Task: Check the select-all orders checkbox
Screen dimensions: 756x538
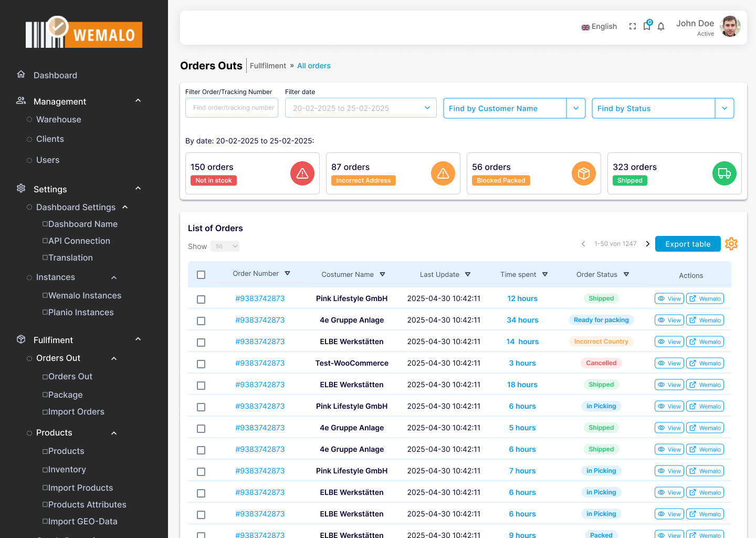Action: click(x=201, y=274)
